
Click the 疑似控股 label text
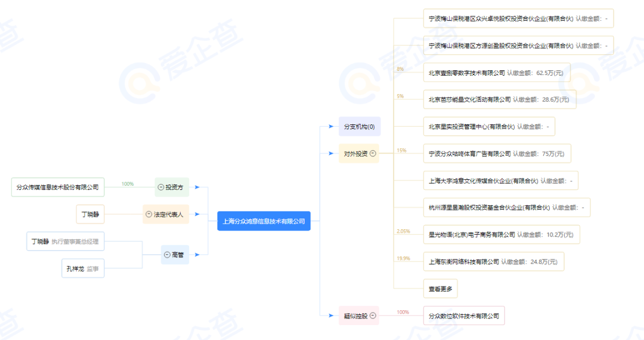coord(355,316)
